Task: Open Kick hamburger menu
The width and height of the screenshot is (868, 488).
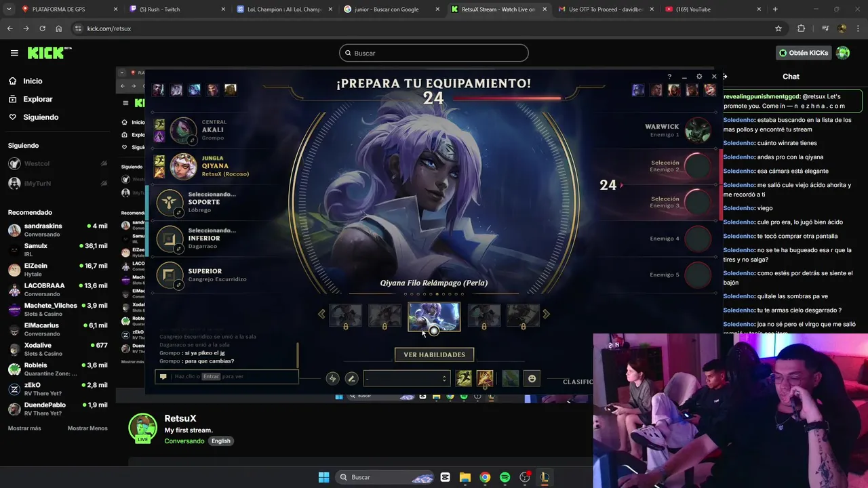Action: 14,53
